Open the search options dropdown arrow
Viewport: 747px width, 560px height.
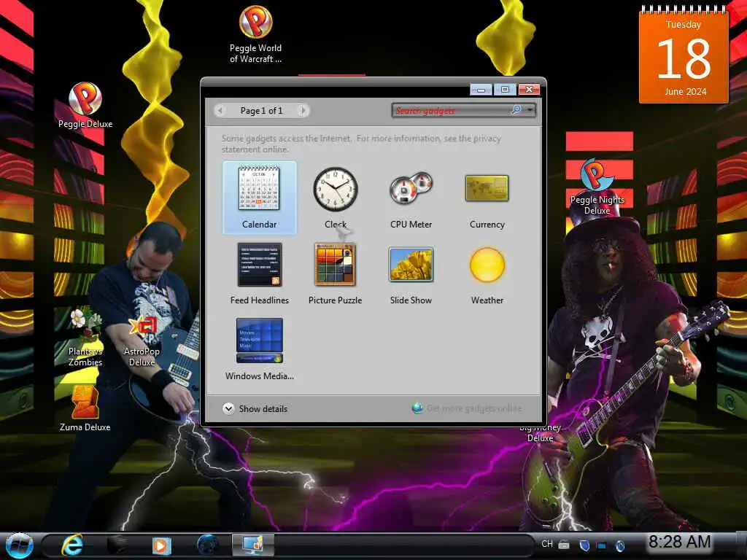[x=530, y=110]
